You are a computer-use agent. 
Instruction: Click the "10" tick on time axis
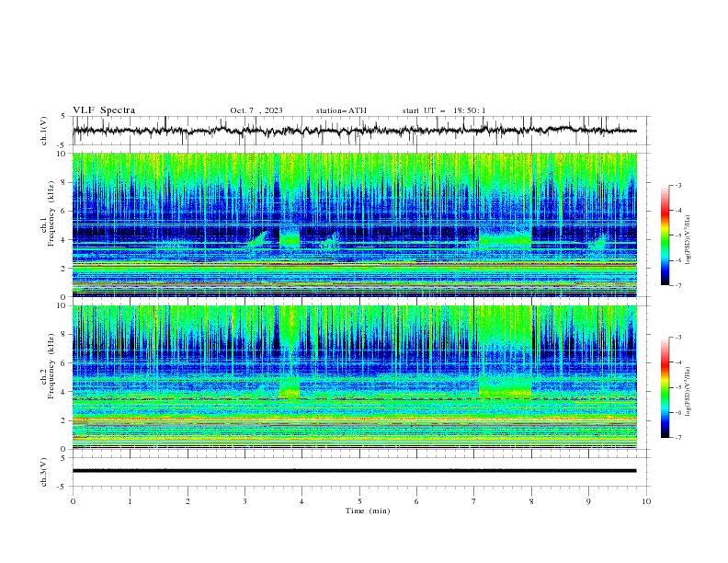(x=646, y=501)
